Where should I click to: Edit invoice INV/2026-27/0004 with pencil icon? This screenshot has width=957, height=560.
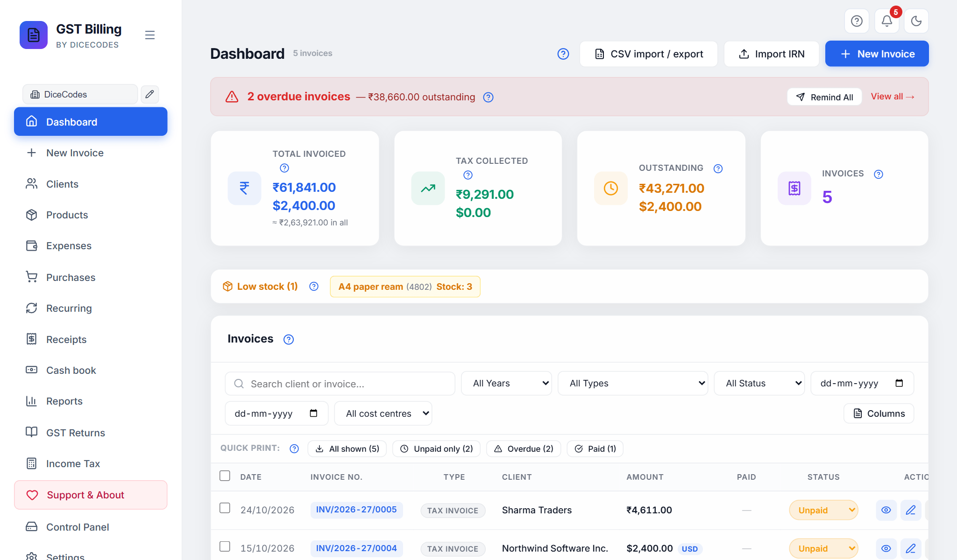tap(911, 548)
